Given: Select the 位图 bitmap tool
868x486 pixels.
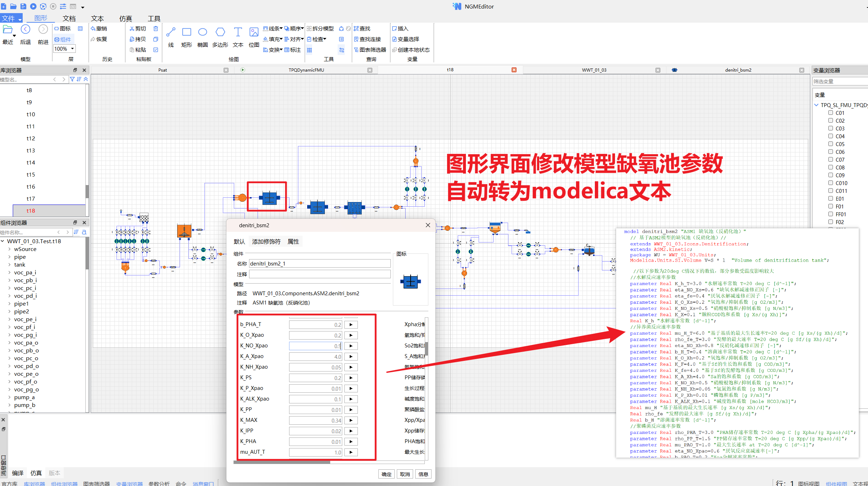Looking at the screenshot, I should pos(254,37).
